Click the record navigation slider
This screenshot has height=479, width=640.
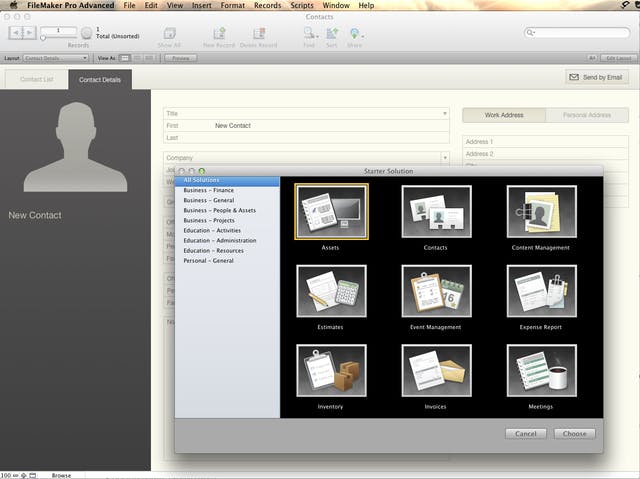[43, 38]
